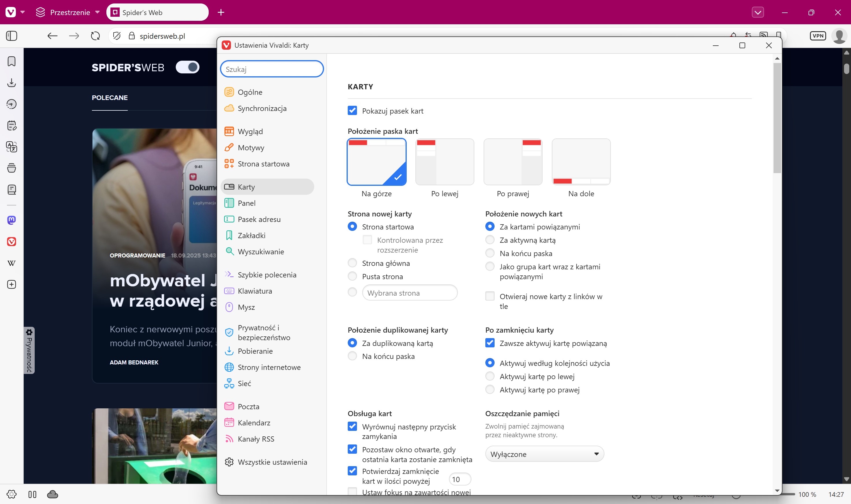851x504 pixels.
Task: Select Pusta strona radio button
Action: 352,276
